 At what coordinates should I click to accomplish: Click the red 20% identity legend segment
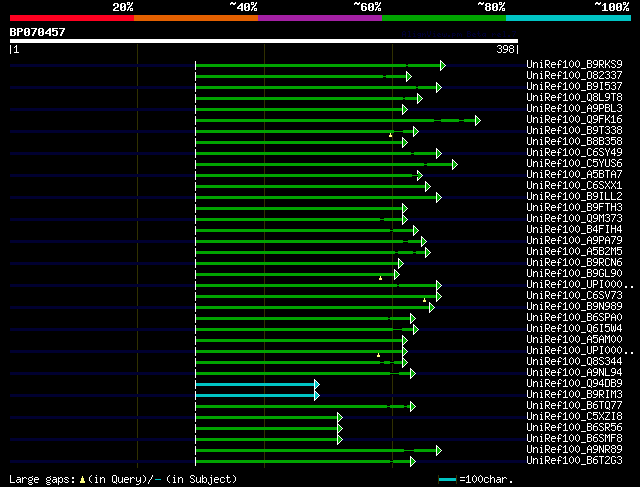72,18
